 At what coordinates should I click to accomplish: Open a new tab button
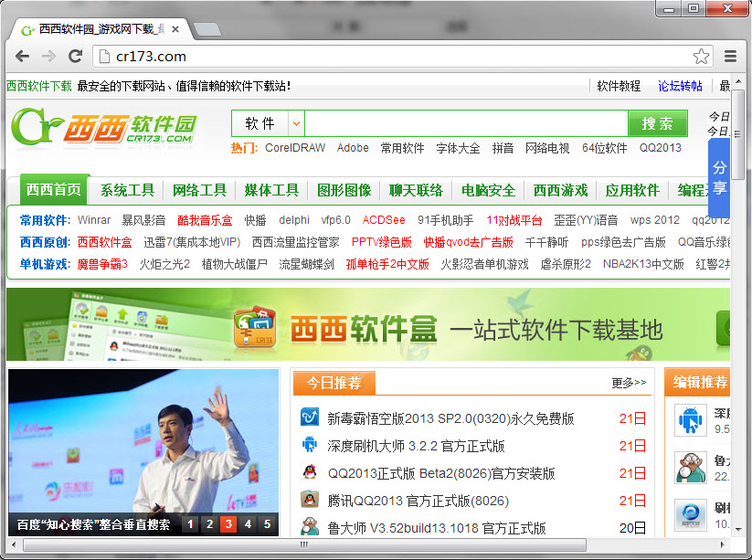click(x=207, y=29)
